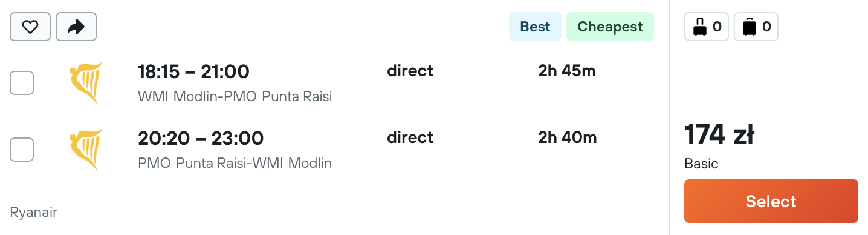Screen dimensions: 868x235
Task: Click the cabin bag count icon
Action: pos(707,27)
